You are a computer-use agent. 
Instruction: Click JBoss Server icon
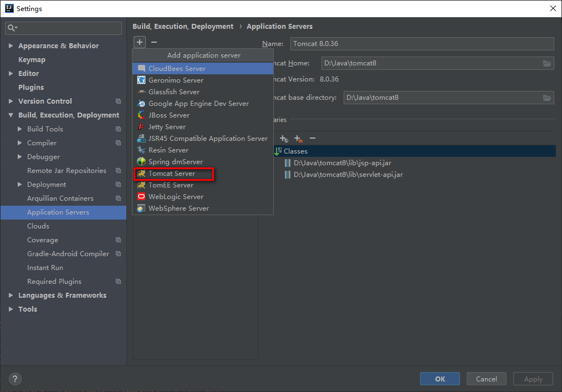(141, 115)
